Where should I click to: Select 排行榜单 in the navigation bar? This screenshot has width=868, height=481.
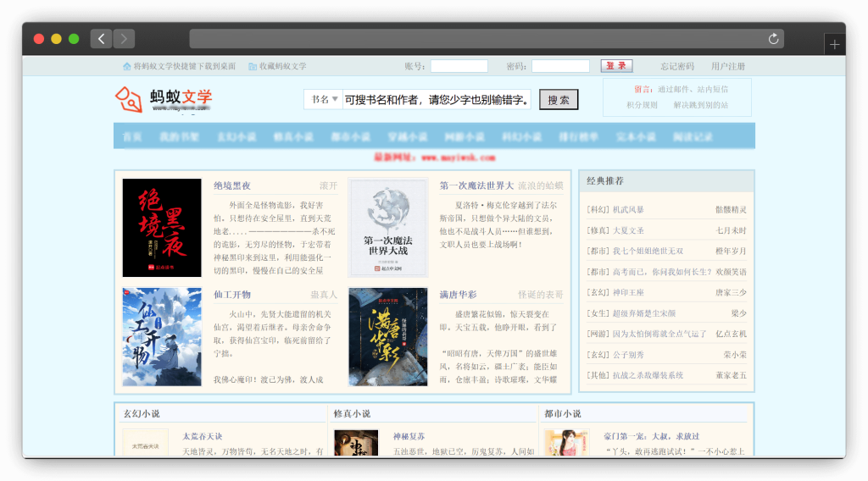[x=578, y=136]
